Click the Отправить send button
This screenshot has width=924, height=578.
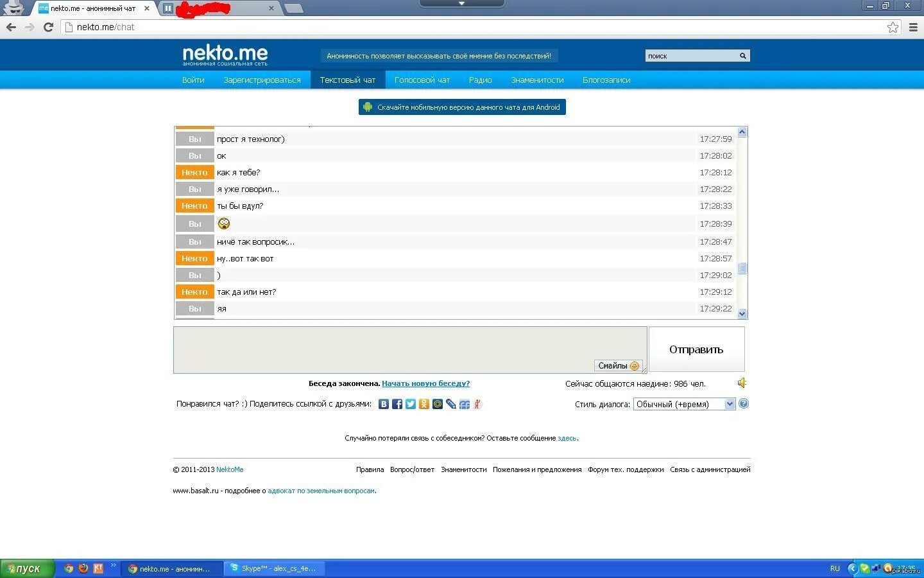(x=696, y=349)
